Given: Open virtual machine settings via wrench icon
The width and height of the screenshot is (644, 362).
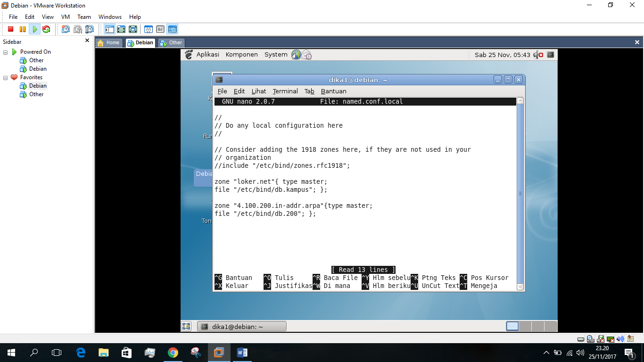Looking at the screenshot, I should click(148, 29).
